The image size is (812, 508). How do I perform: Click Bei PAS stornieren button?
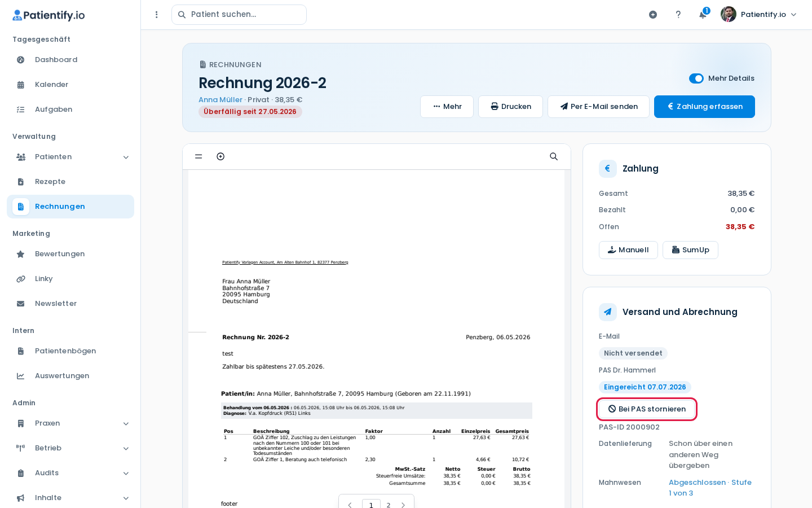pyautogui.click(x=647, y=409)
